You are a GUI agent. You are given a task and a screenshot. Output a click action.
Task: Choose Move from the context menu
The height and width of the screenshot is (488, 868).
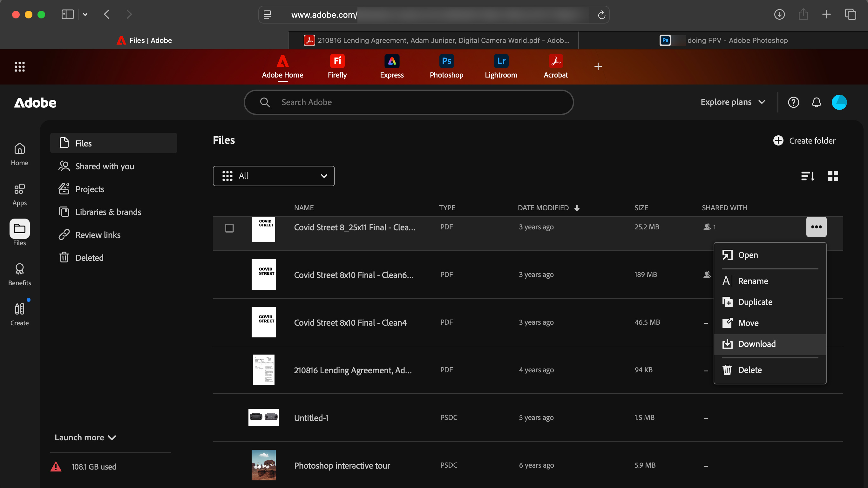pos(770,323)
